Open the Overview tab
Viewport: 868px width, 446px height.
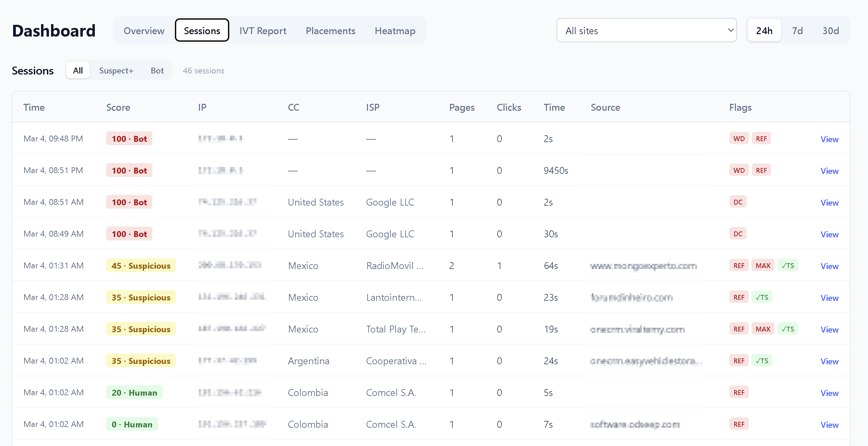pos(144,31)
